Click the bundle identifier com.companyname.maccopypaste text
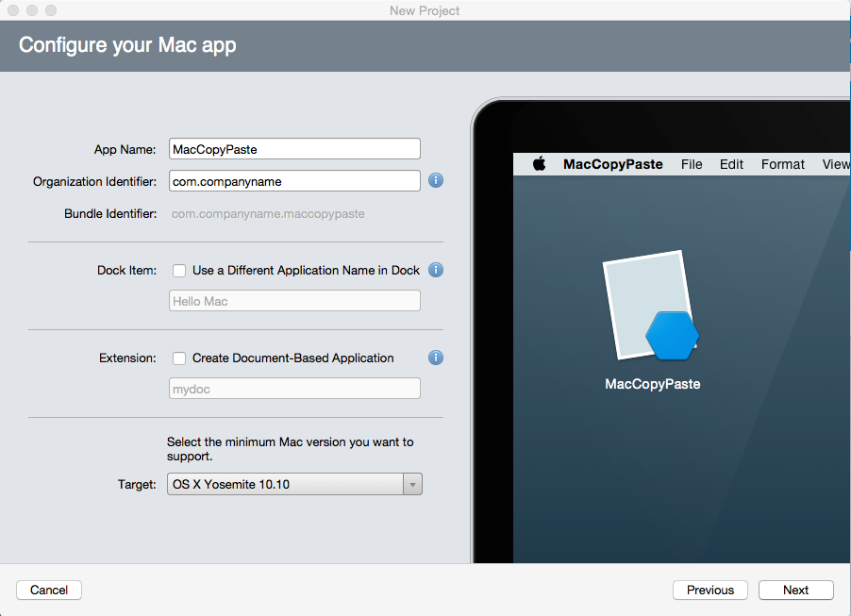Image resolution: width=851 pixels, height=616 pixels. point(268,214)
